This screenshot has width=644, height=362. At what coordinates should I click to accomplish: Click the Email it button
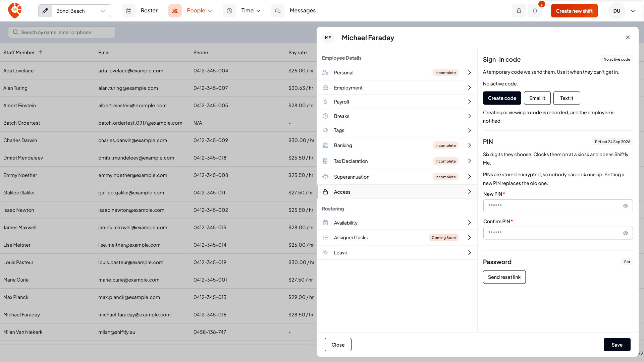click(x=537, y=98)
